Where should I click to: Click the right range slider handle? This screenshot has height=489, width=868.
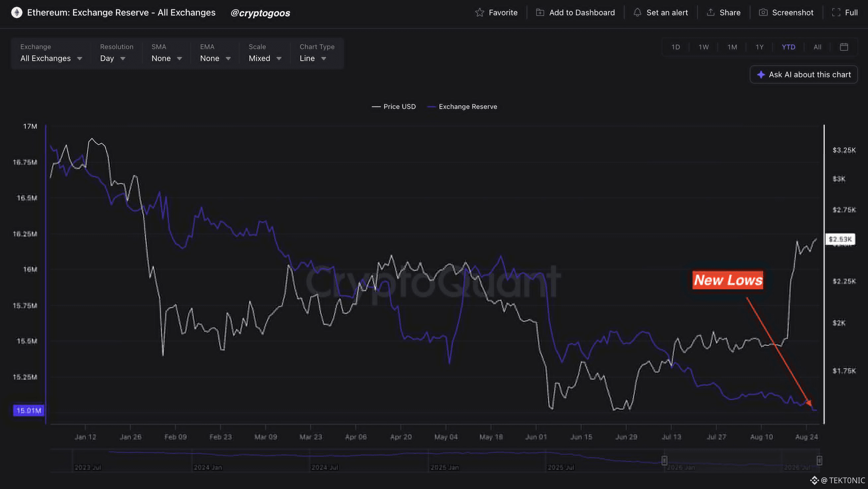[820, 460]
